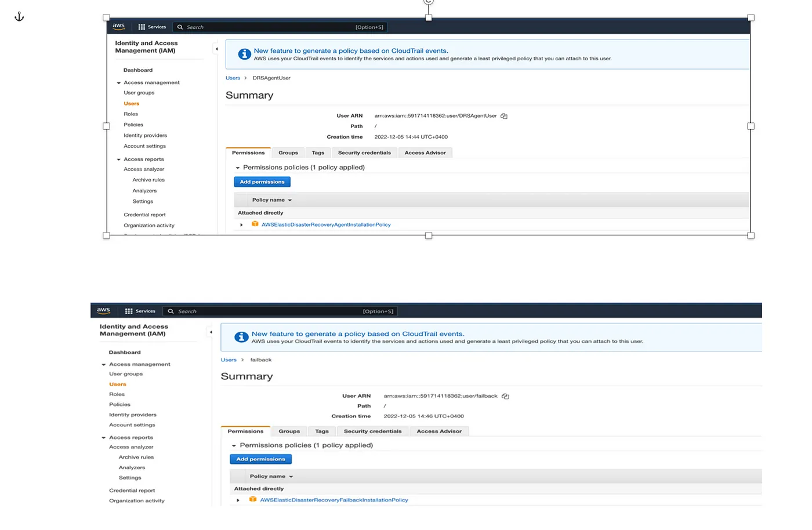
Task: Open Roles in the DRSAgentUser sidebar
Action: tap(131, 114)
